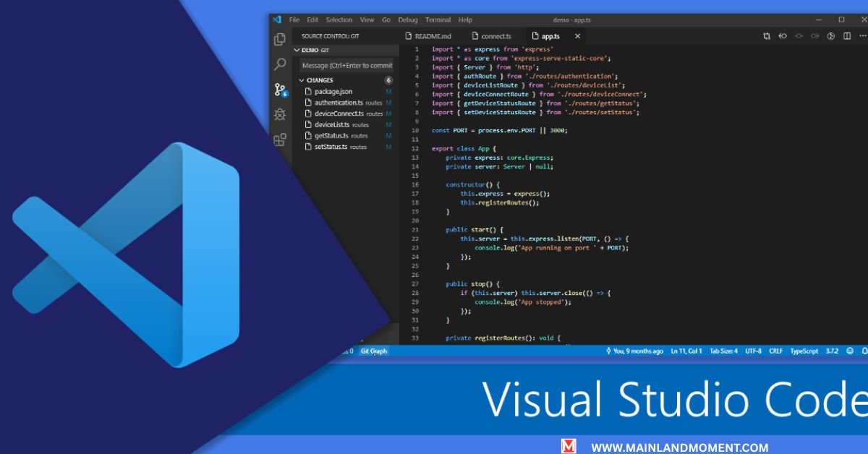
Task: Split the editor with split icon
Action: pos(847,35)
